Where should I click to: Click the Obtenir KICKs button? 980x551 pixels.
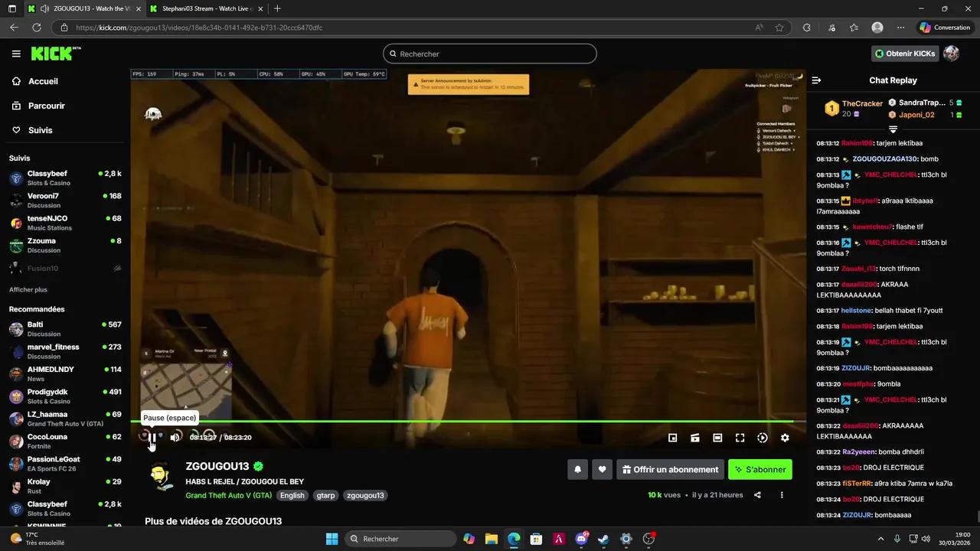906,54
